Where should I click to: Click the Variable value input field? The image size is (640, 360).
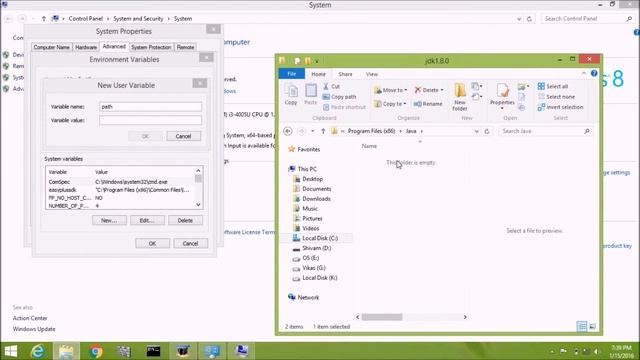[150, 120]
